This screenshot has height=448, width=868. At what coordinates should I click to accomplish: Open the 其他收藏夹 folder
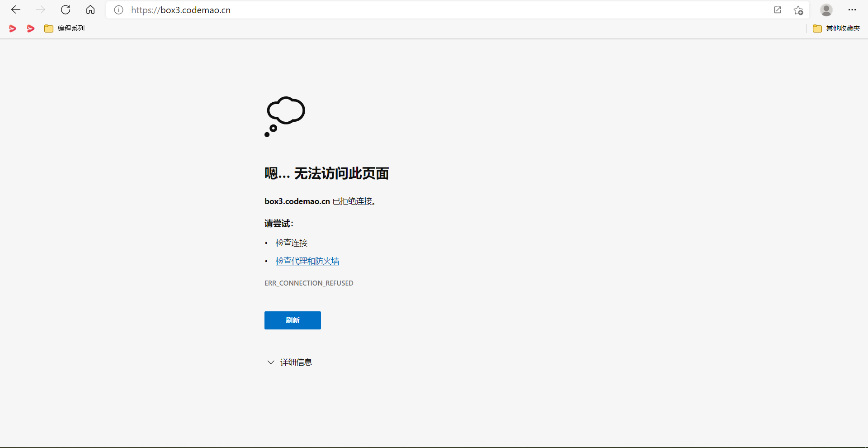(x=836, y=29)
